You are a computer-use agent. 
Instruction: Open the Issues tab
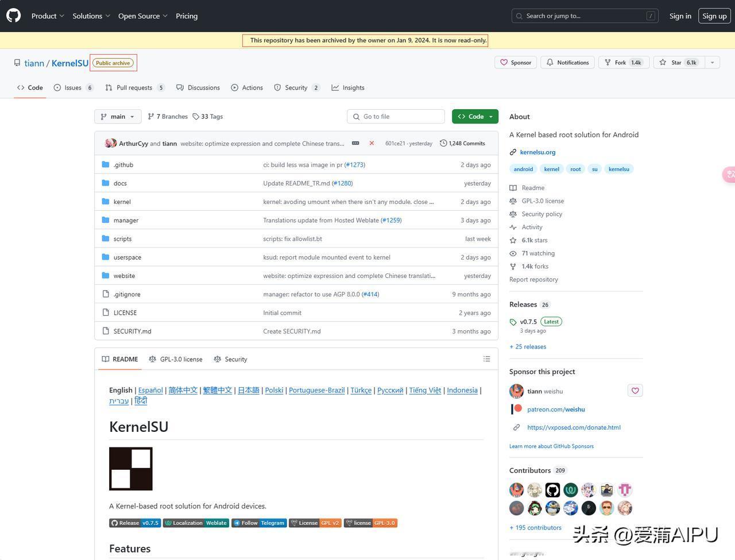click(73, 88)
